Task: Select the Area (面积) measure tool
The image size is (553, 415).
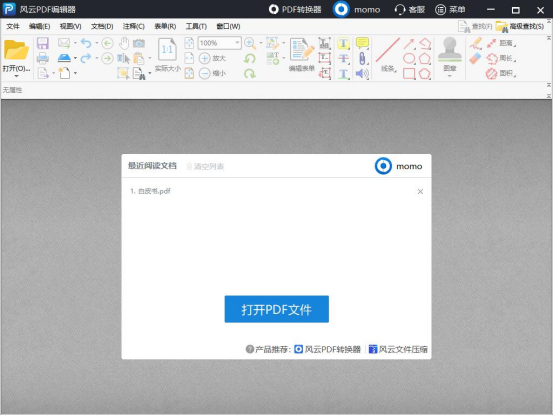Action: (501, 73)
